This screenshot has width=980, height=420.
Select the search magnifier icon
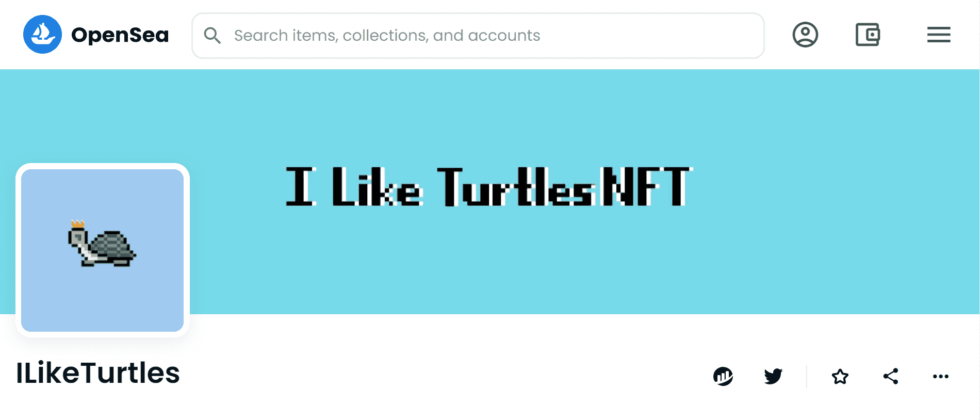coord(213,35)
